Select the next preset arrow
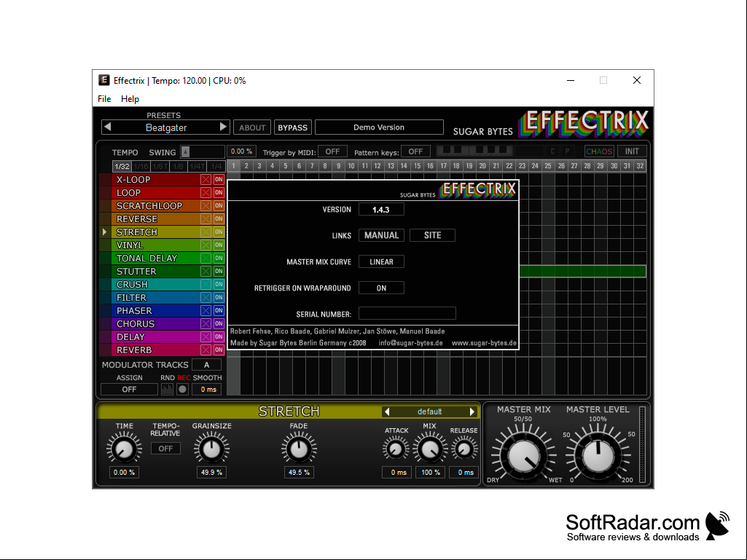747x560 pixels. click(x=223, y=127)
